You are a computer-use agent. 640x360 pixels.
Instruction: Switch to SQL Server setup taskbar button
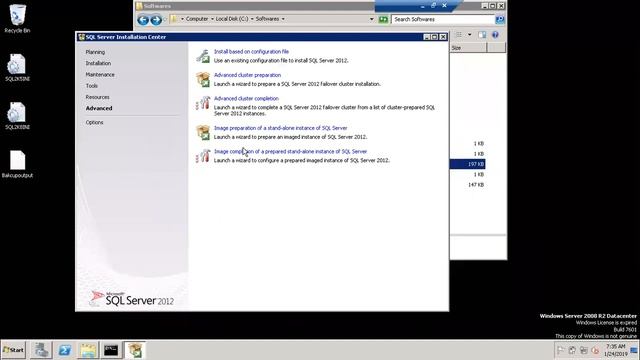pos(135,350)
